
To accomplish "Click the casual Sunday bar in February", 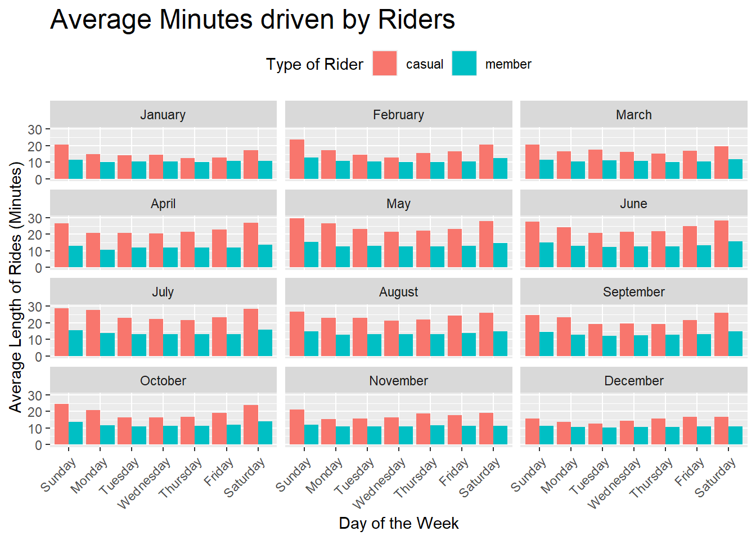I will 297,160.
